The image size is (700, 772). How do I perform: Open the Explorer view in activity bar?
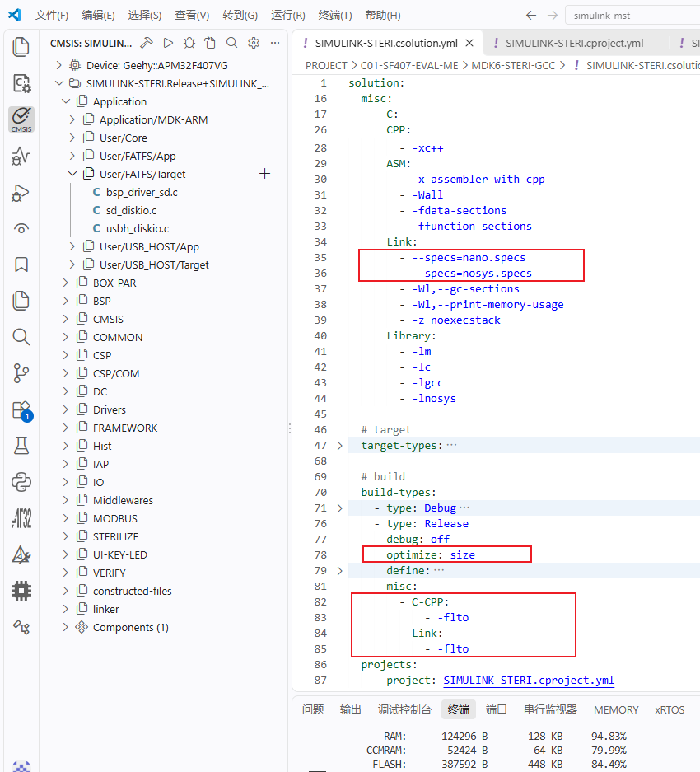[21, 47]
